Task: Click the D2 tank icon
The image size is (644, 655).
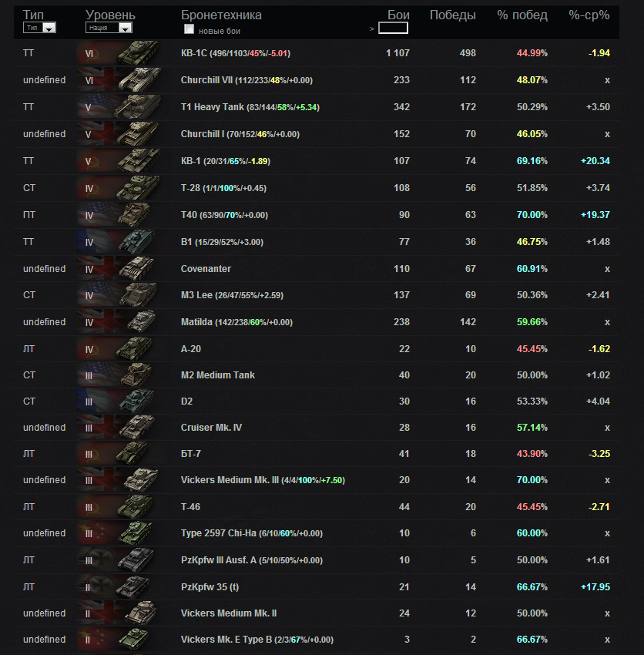Action: pos(136,401)
